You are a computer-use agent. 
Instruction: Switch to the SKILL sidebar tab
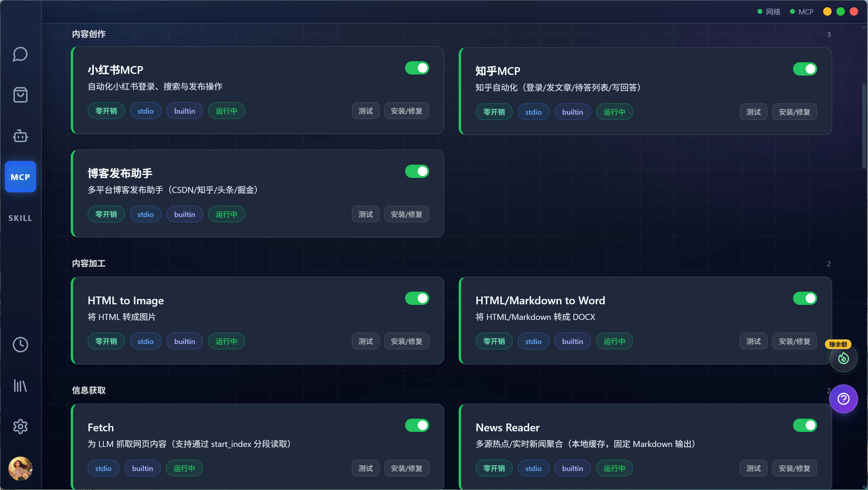(x=20, y=218)
